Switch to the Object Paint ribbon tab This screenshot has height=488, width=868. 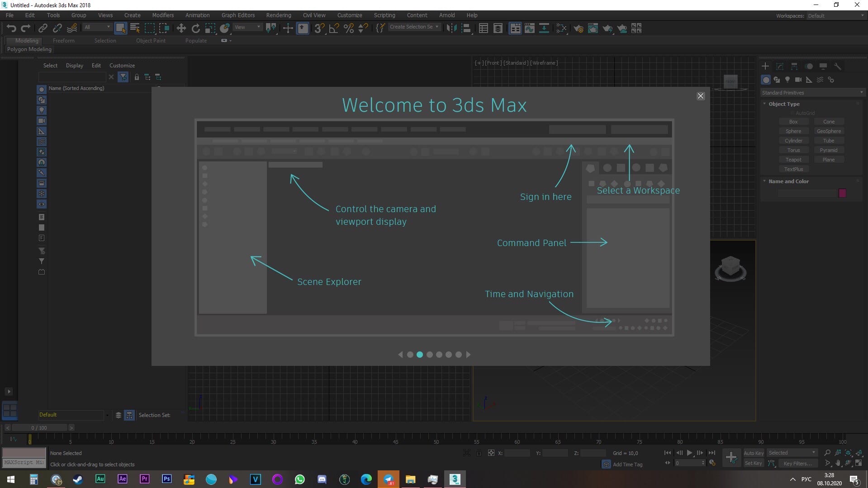[x=151, y=41]
